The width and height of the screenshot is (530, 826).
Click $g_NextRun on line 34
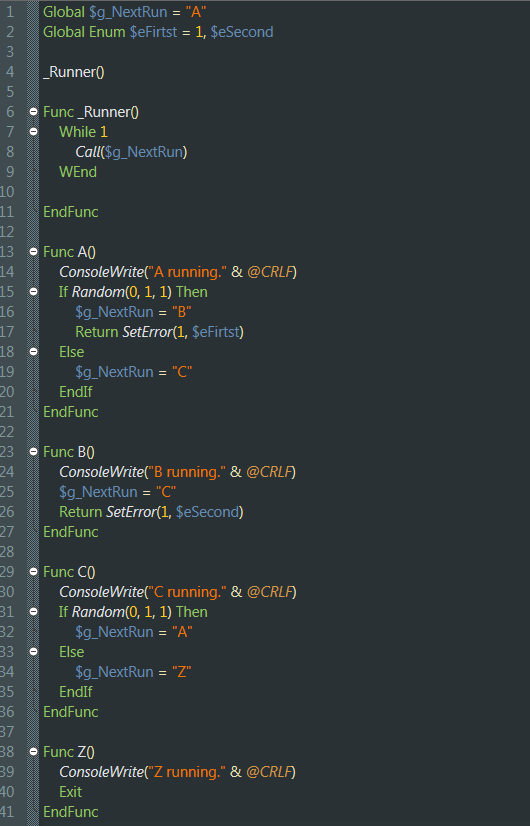[114, 672]
